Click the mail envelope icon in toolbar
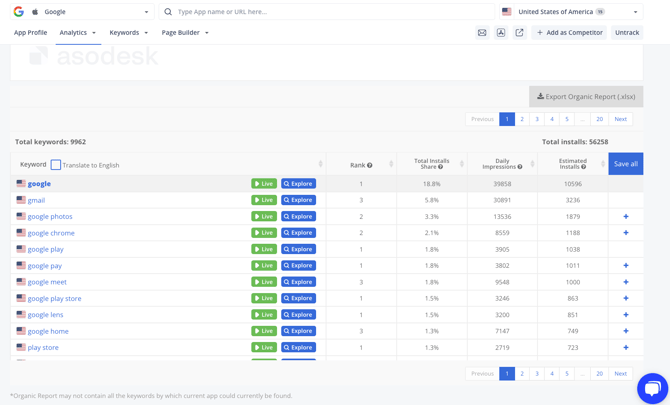 tap(482, 33)
